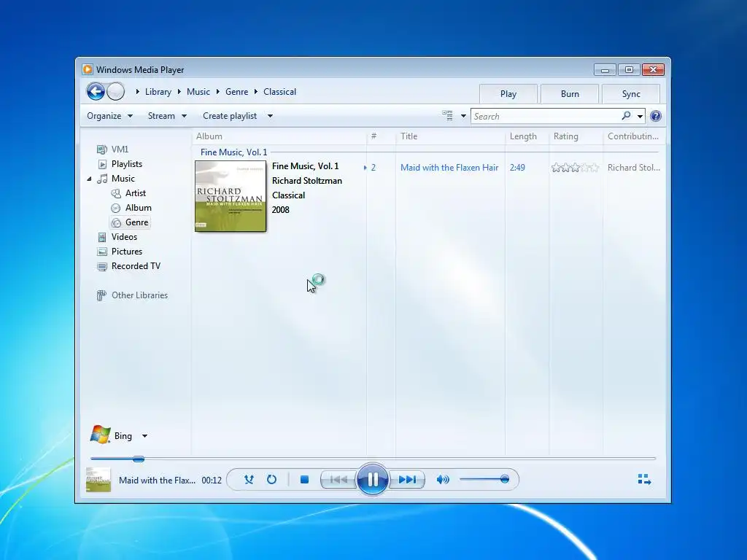Click the Album disc icon in sidebar
Screen dimensions: 747x560
pos(116,208)
